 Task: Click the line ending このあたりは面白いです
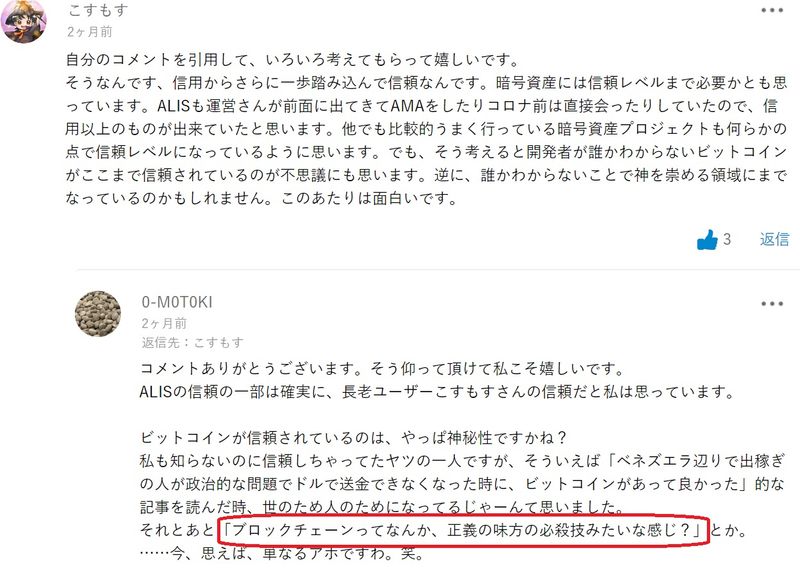(262, 198)
